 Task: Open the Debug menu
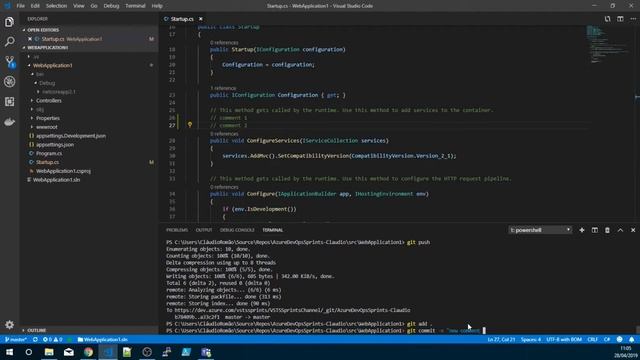point(111,6)
